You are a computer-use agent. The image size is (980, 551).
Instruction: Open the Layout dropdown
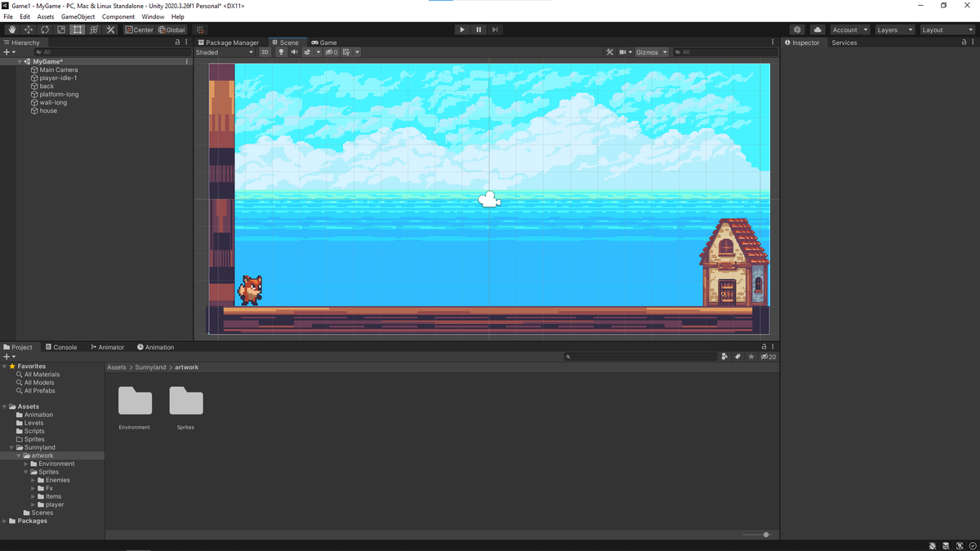(947, 29)
